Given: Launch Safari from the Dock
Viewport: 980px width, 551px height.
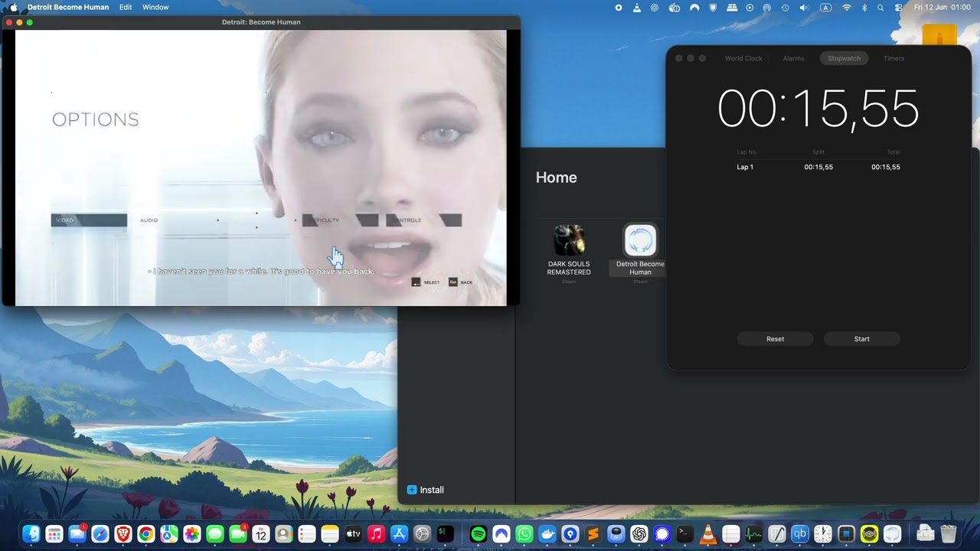Looking at the screenshot, I should (100, 534).
